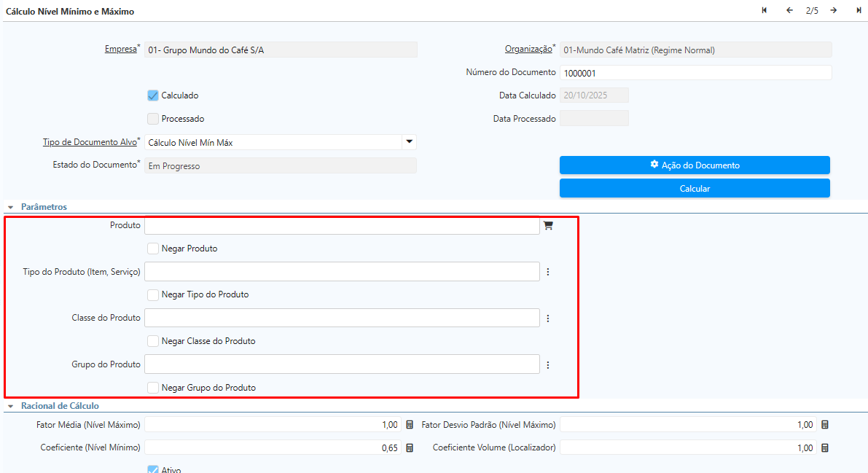Enable the Negar Produto checkbox
Viewport: 868px width, 473px height.
[x=153, y=249]
